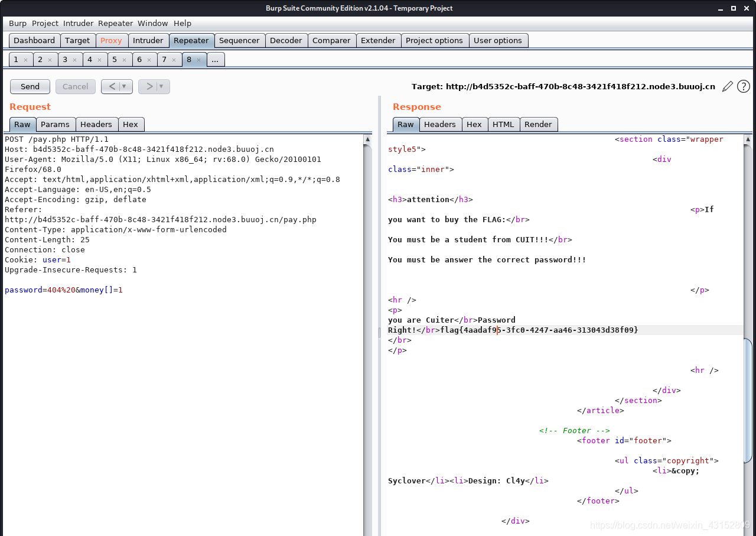The width and height of the screenshot is (756, 536).
Task: Click the request scrollbar up arrow
Action: click(367, 139)
